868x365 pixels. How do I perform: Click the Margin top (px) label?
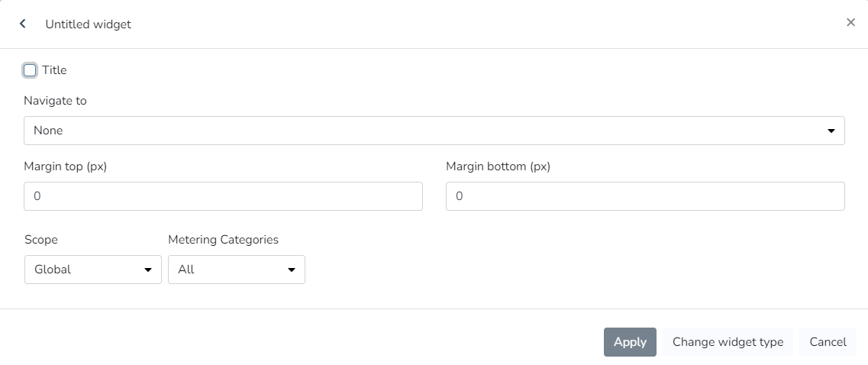65,166
